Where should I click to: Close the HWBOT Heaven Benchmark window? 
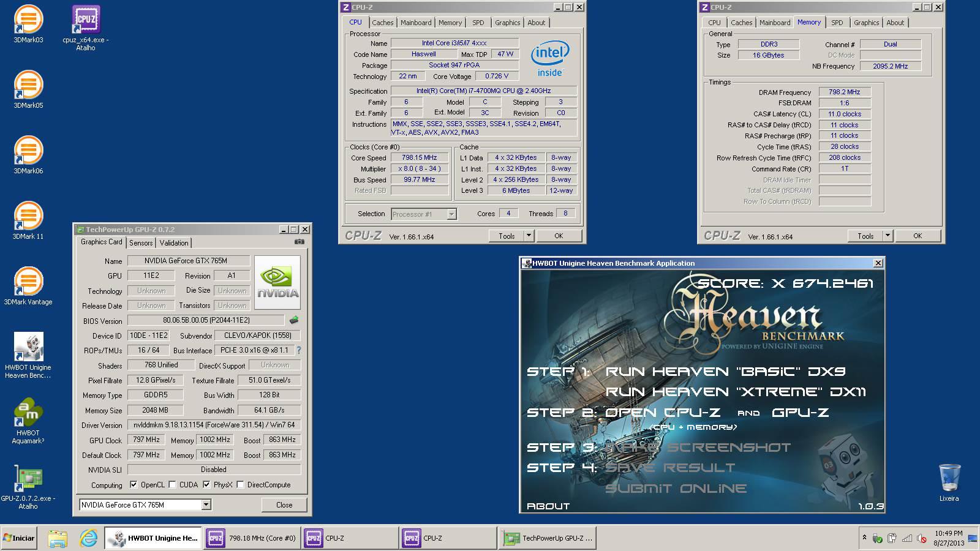[878, 263]
